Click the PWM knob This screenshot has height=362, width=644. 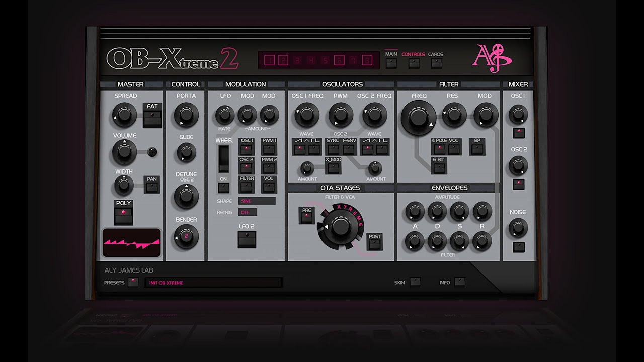341,115
